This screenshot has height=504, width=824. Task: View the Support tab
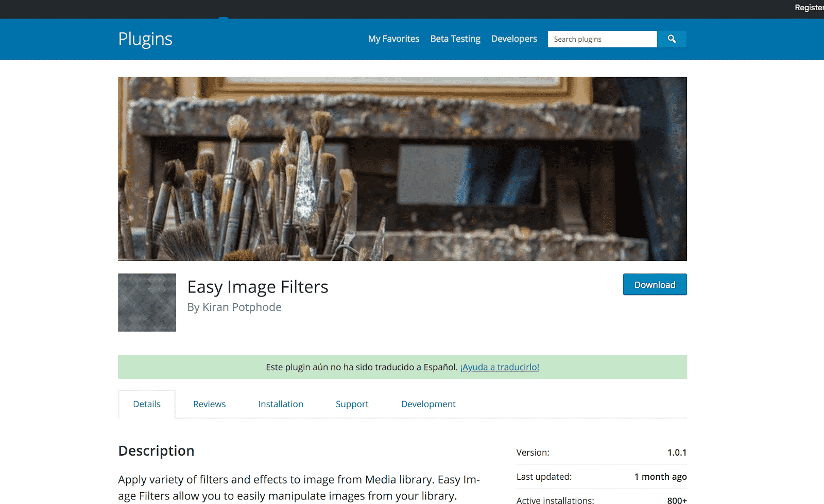(352, 404)
